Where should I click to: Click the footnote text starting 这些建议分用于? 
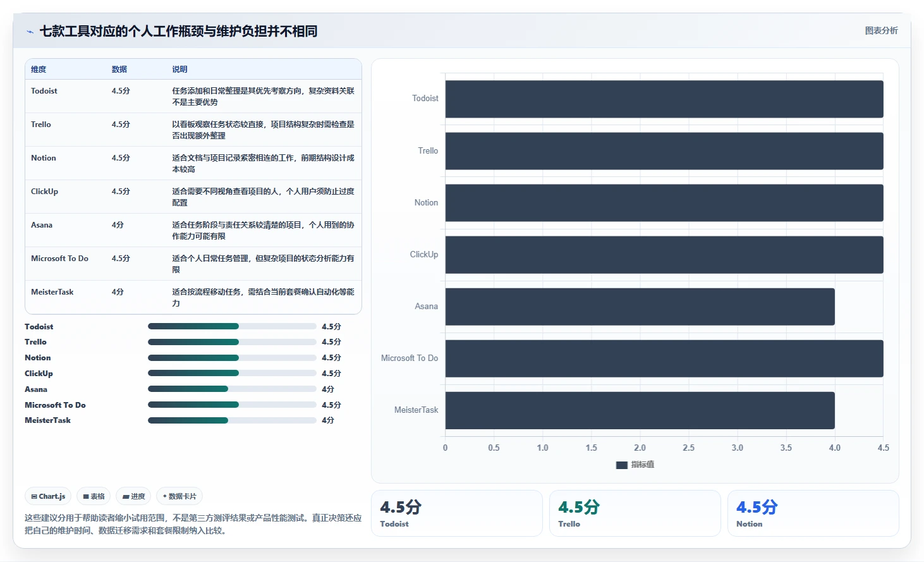click(193, 524)
